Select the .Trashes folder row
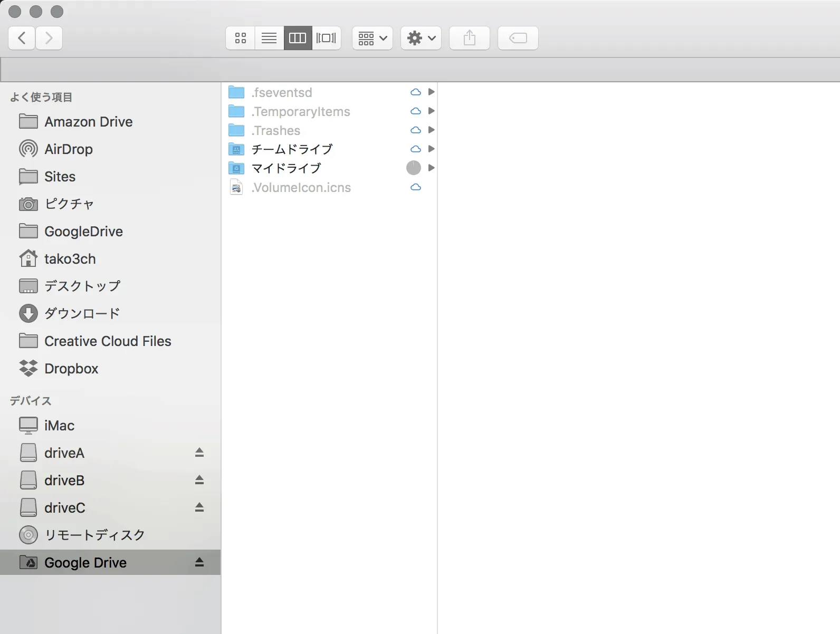Viewport: 840px width, 634px height. (x=276, y=130)
